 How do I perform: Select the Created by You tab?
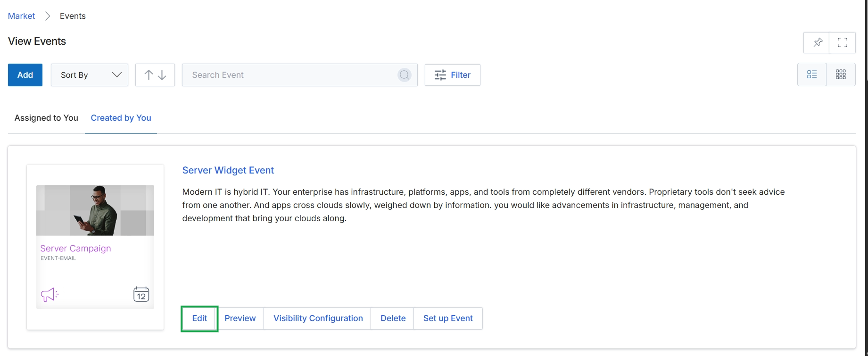(x=121, y=118)
